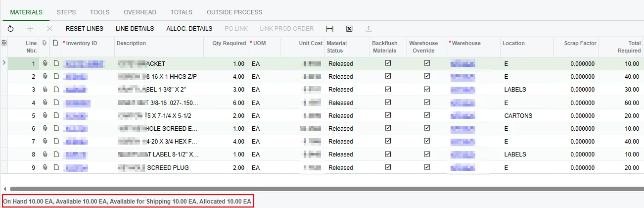The height and width of the screenshot is (208, 644).
Task: Open attachment paperclip for line 9
Action: click(x=45, y=167)
